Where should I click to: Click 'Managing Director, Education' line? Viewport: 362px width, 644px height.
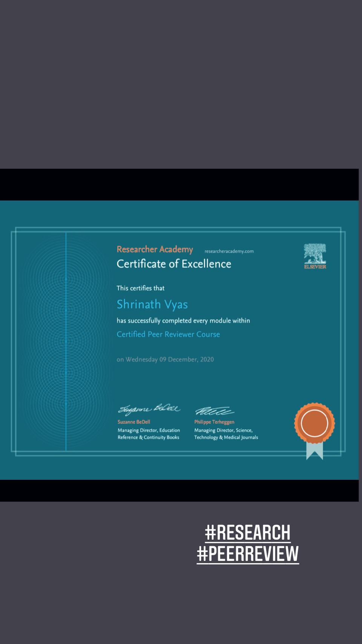point(149,430)
